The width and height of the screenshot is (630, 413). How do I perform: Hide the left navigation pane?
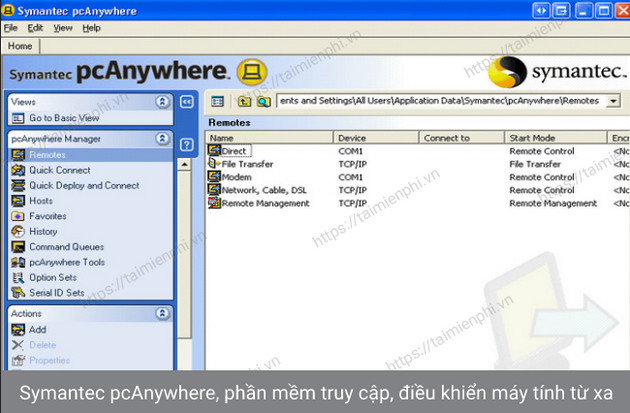186,102
